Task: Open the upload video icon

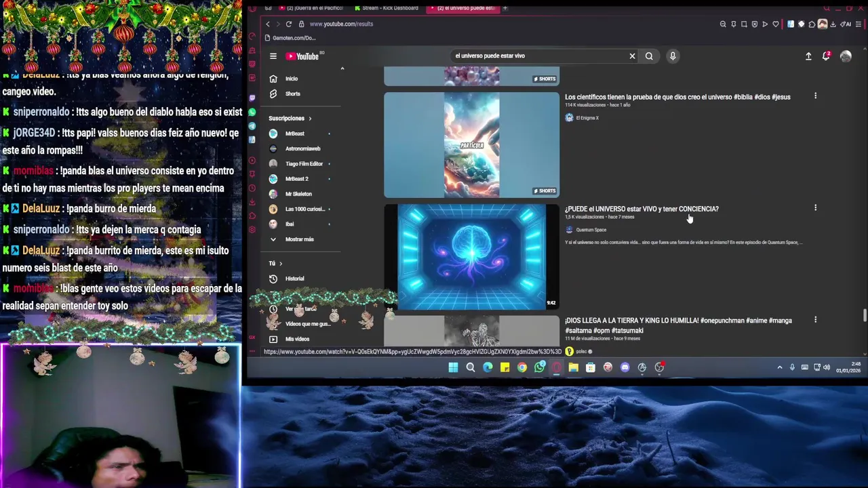Action: 808,56
